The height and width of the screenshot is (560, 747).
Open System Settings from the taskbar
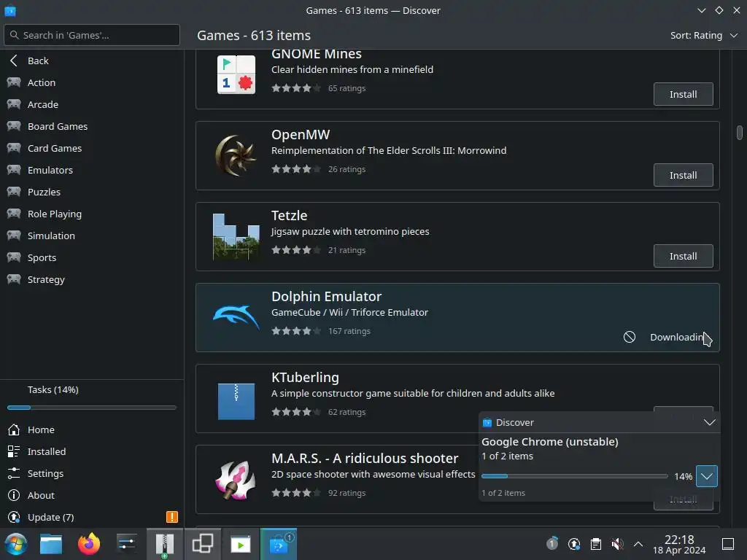point(127,544)
